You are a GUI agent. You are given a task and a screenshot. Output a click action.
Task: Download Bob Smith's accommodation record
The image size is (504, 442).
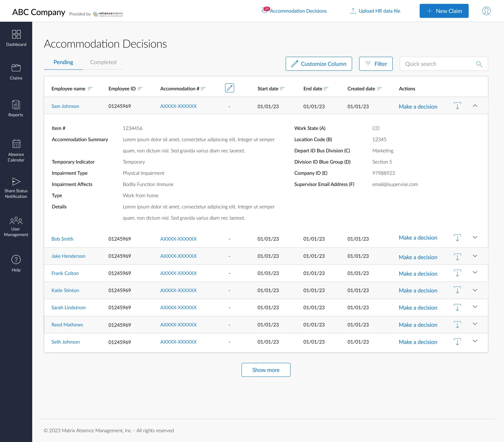pyautogui.click(x=457, y=238)
